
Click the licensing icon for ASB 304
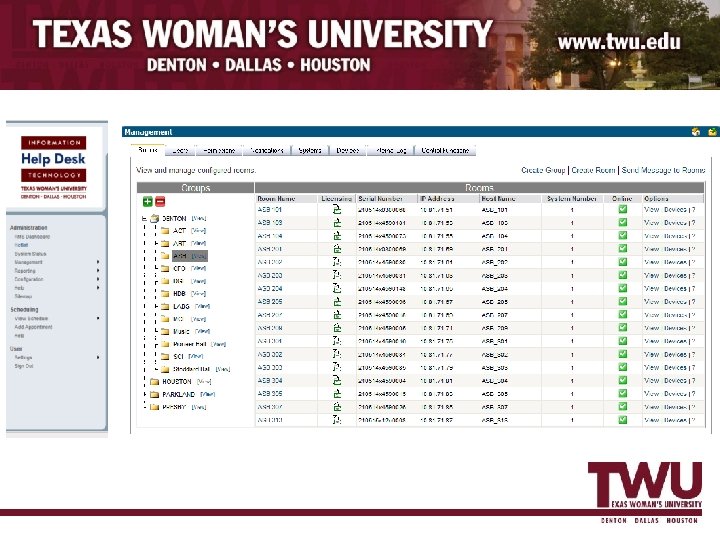pos(337,381)
